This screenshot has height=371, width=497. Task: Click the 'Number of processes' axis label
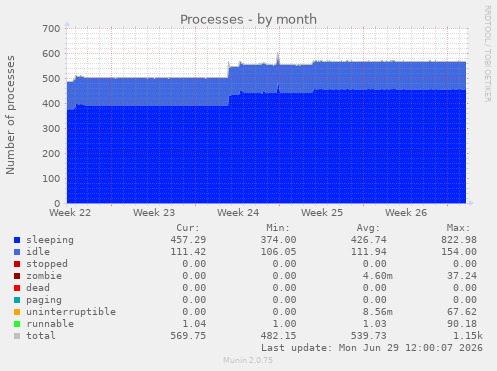coord(10,115)
